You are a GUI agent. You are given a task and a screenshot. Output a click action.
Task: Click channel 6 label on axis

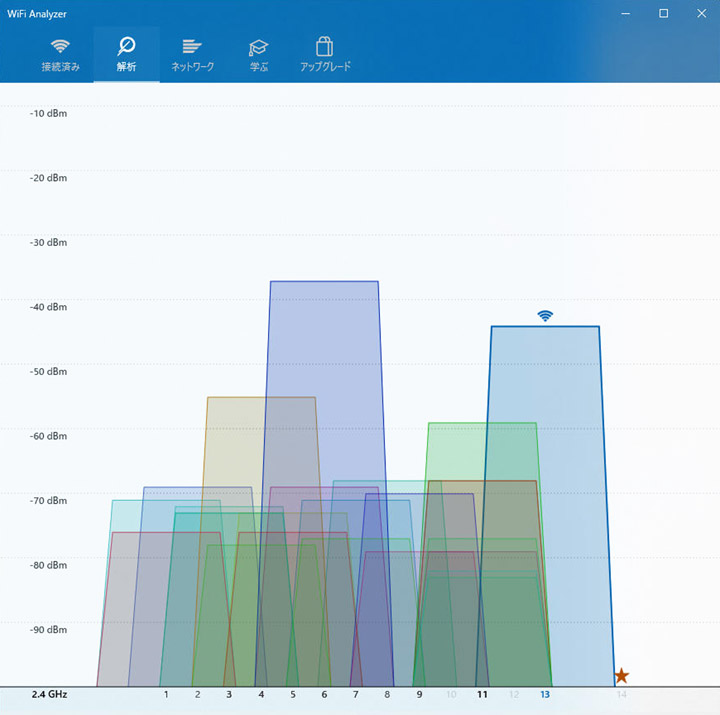pos(324,694)
